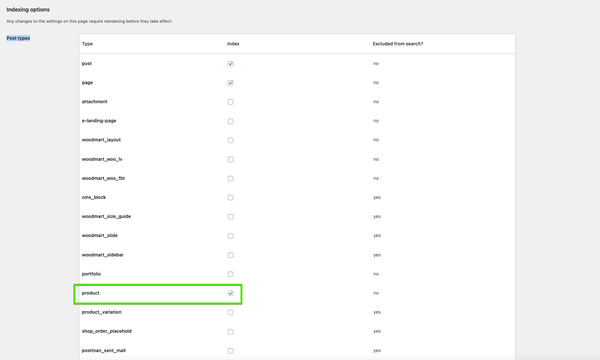This screenshot has width=600, height=360.
Task: Enable indexing for shop_order_placehold
Action: [230, 332]
